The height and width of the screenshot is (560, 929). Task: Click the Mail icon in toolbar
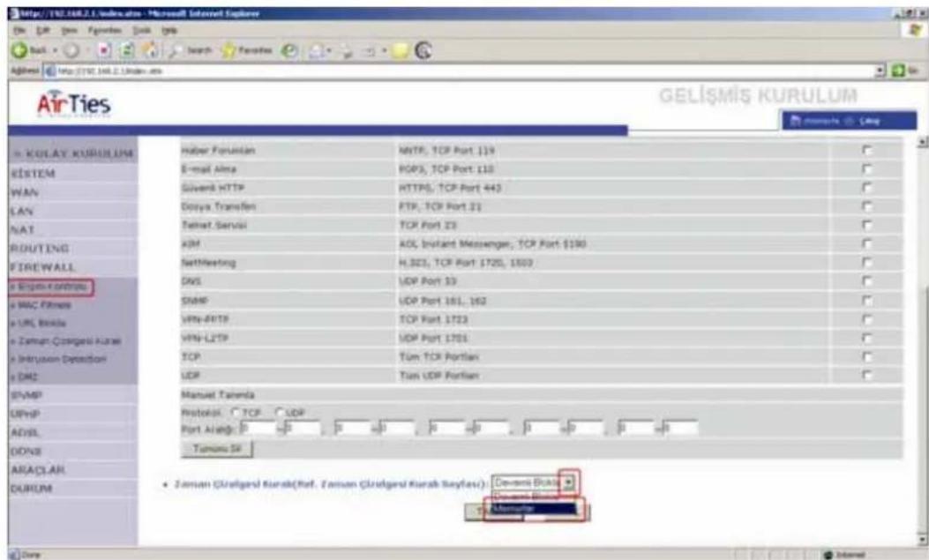point(316,51)
